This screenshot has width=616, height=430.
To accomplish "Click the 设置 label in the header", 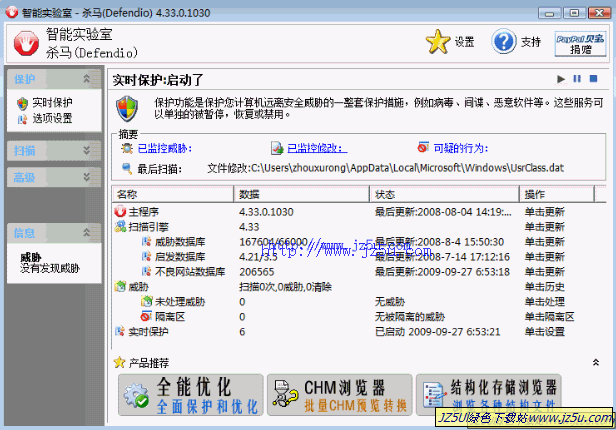I will (465, 42).
